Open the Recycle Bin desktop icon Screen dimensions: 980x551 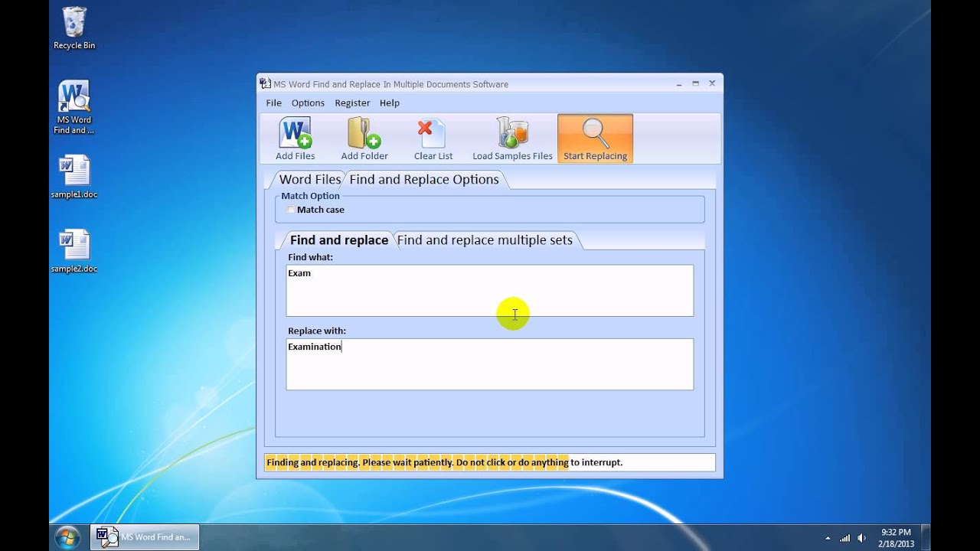point(74,28)
